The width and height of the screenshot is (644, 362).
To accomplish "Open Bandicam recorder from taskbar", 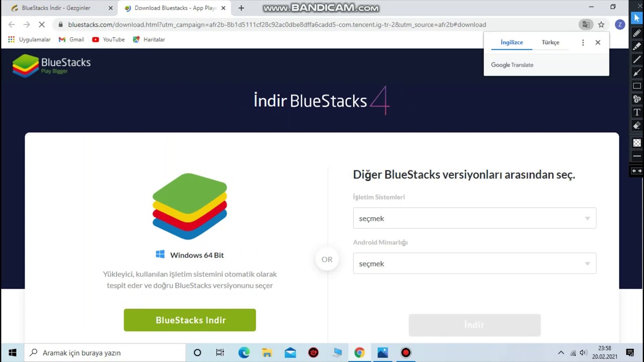I will [406, 352].
